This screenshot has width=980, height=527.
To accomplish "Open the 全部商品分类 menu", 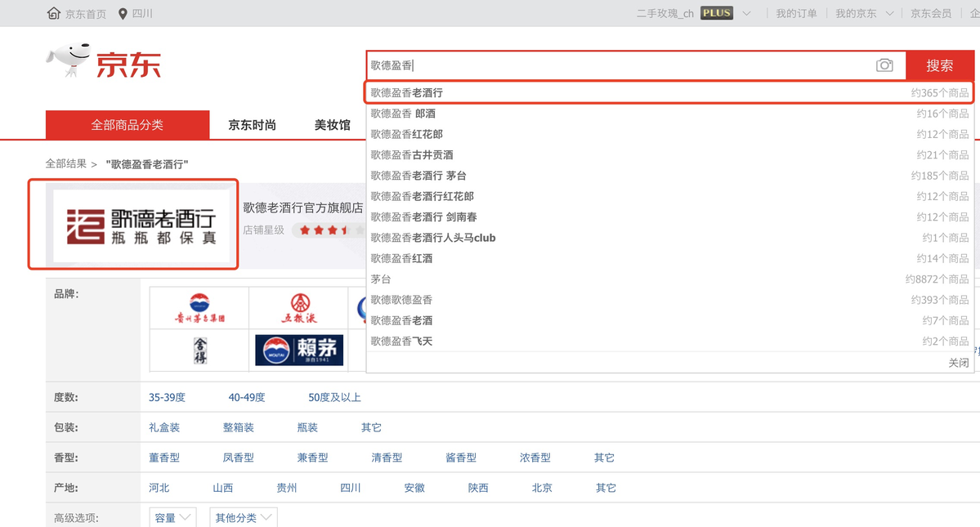I will click(x=128, y=125).
